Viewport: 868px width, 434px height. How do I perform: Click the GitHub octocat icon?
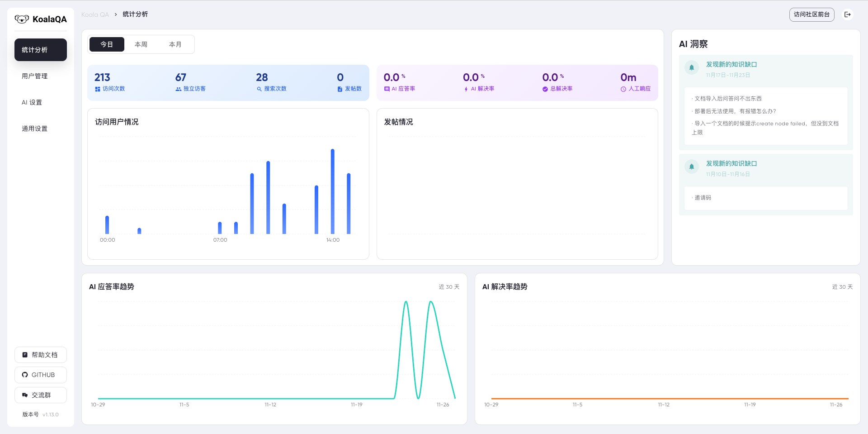tap(25, 375)
